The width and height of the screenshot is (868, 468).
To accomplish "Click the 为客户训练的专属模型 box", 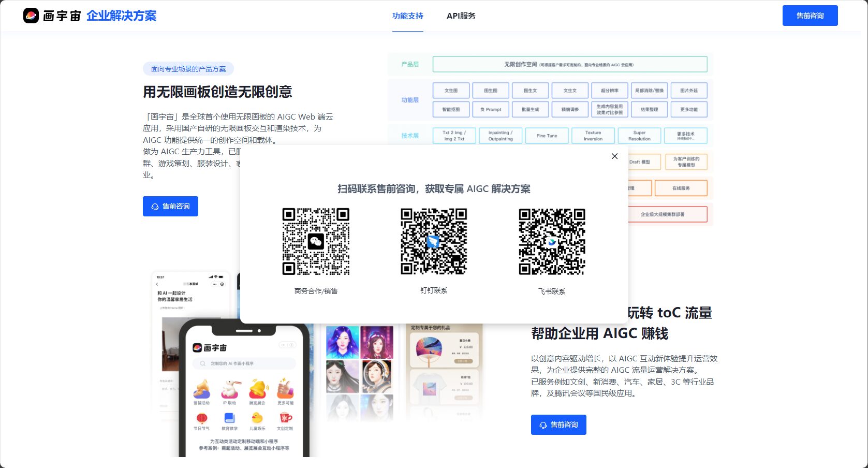I will 686,162.
